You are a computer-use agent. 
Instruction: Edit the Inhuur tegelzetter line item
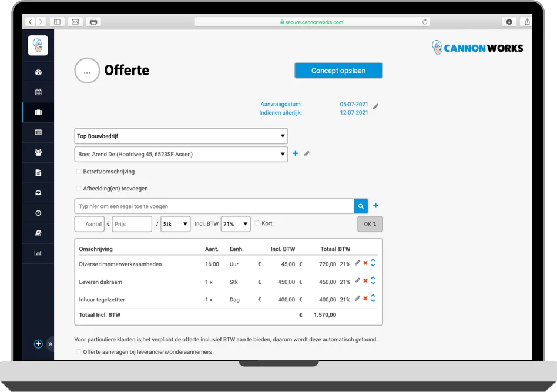357,299
